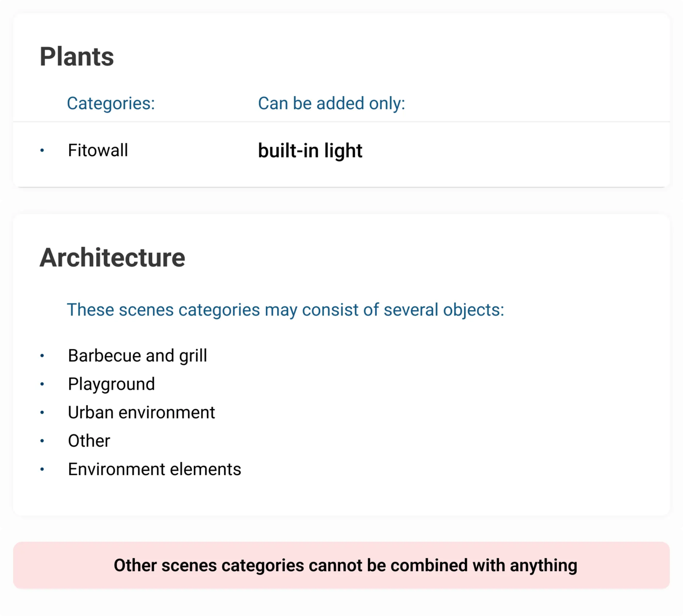Select the 'Urban environment' list item
This screenshot has height=616, width=683.
click(x=141, y=412)
